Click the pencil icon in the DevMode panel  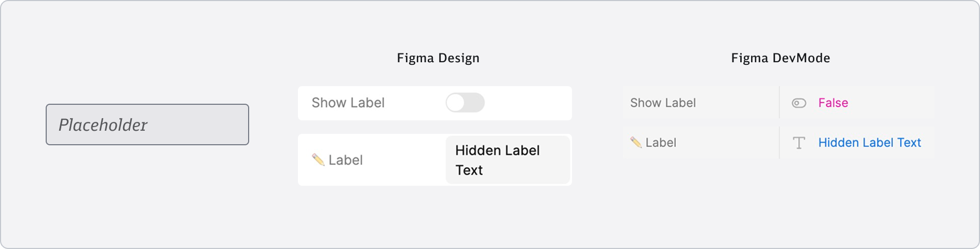click(x=636, y=142)
